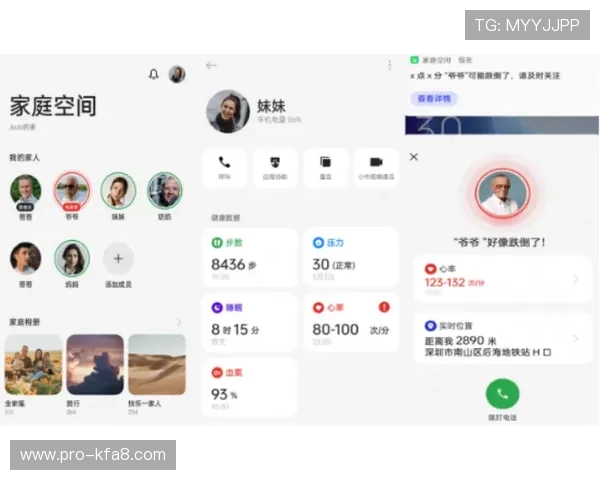Image resolution: width=600 pixels, height=480 pixels.
Task: Tap 爷爷's avatar with pulsing red ring
Action: 502,193
